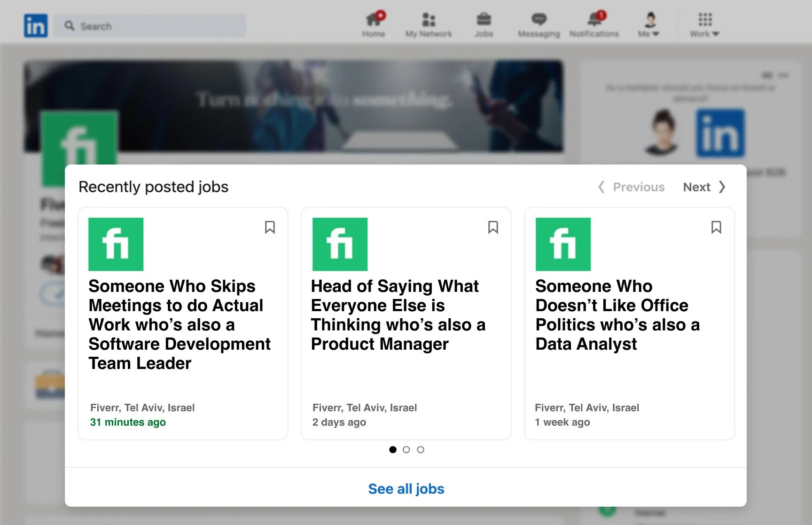Click the LinkedIn logo in top bar

pyautogui.click(x=36, y=25)
